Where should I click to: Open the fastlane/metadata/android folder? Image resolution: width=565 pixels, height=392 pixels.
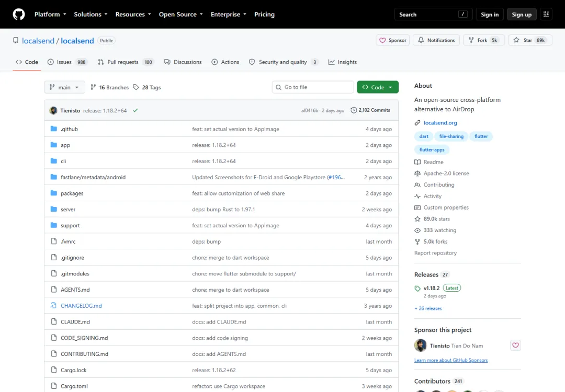[93, 177]
